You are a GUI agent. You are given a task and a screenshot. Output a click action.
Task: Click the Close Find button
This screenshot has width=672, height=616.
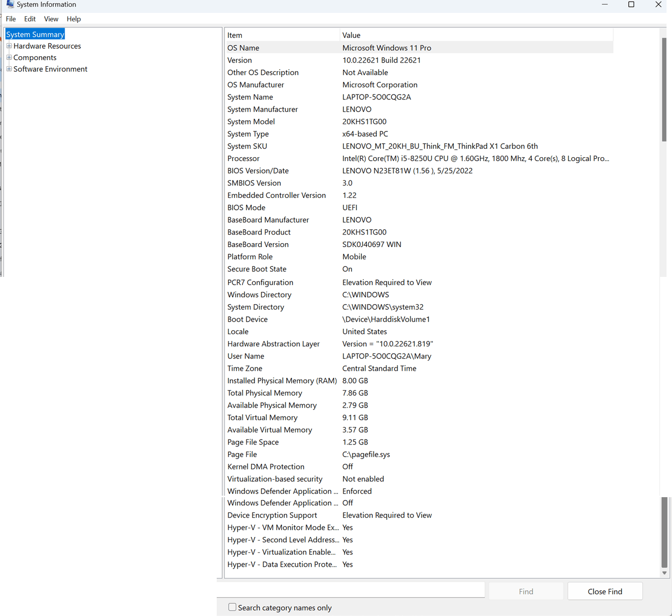click(x=605, y=591)
